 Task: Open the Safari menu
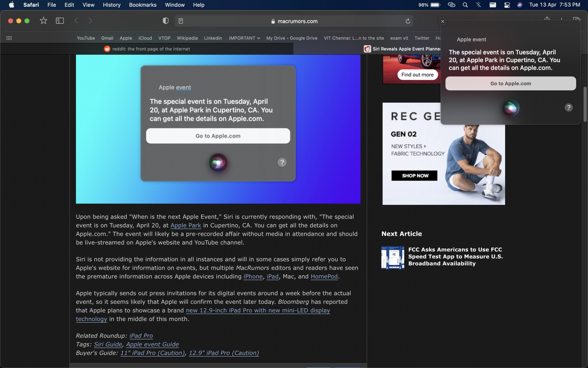[x=31, y=5]
